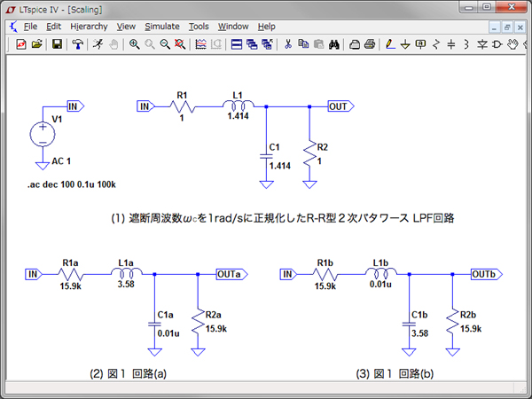532x399 pixels.
Task: Click the Zoom In magnifier icon
Action: point(134,44)
